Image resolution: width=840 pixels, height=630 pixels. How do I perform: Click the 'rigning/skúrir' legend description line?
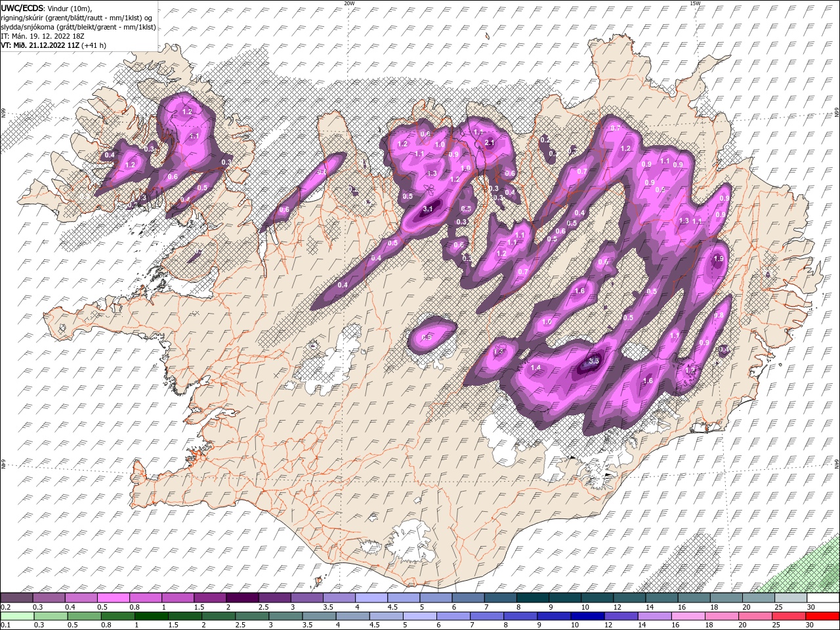pos(78,18)
